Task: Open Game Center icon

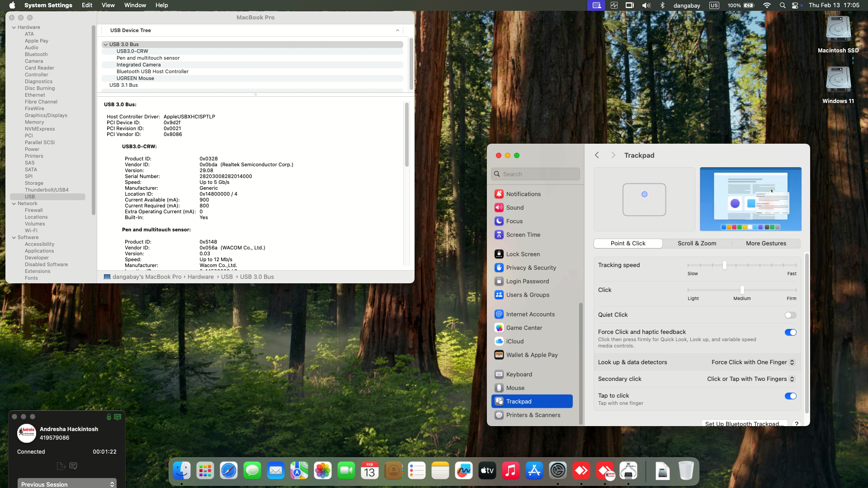Action: (x=499, y=328)
